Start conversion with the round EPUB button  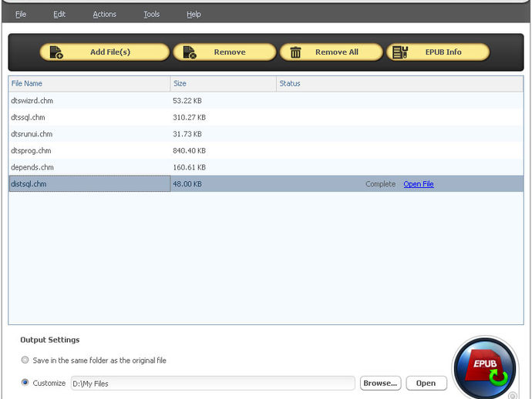(x=485, y=368)
